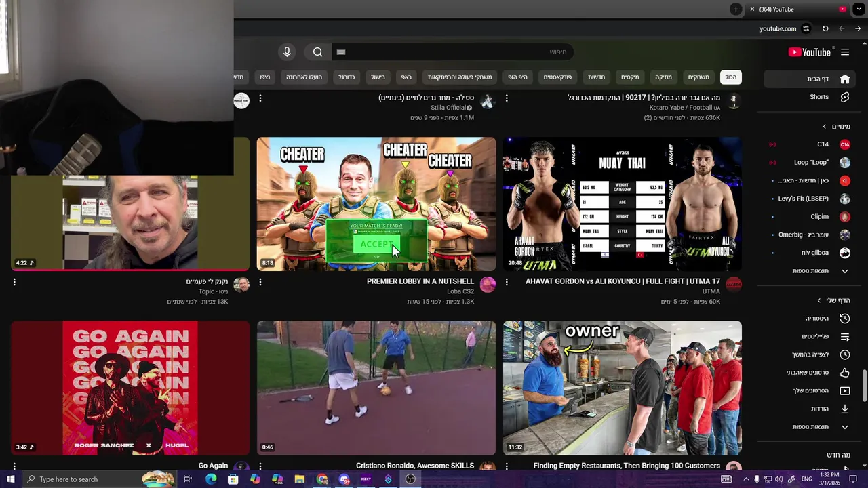Screen dimensions: 868x488
Task: Select the 'כדורגל' (Football) filter chip
Action: (x=347, y=77)
